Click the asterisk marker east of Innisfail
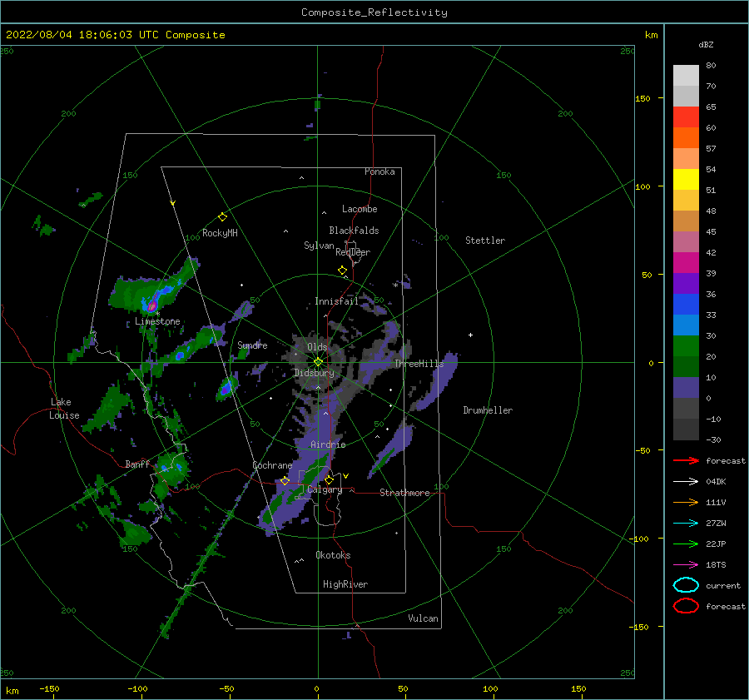749x700 pixels. (395, 285)
